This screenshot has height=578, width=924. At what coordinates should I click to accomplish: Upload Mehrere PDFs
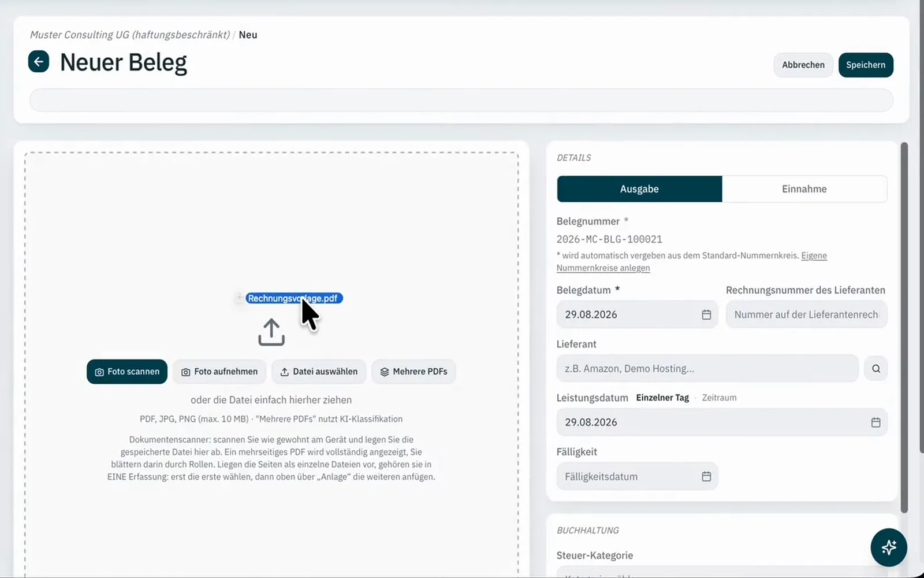coord(413,372)
